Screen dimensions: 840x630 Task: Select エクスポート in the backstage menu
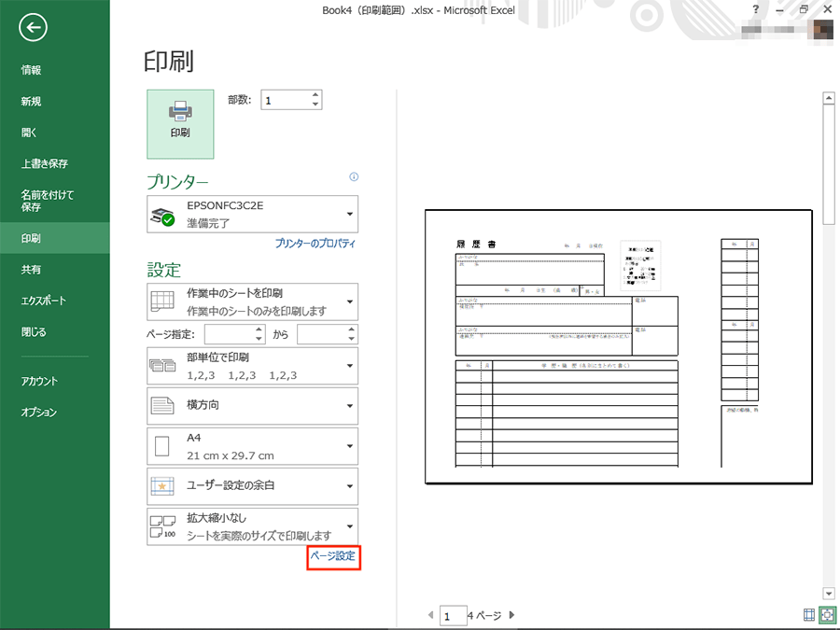pos(44,301)
